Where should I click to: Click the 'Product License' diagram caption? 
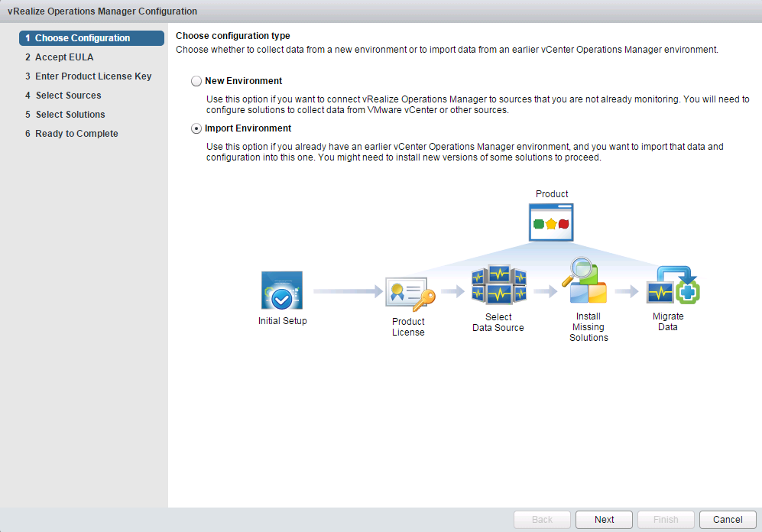pos(408,327)
